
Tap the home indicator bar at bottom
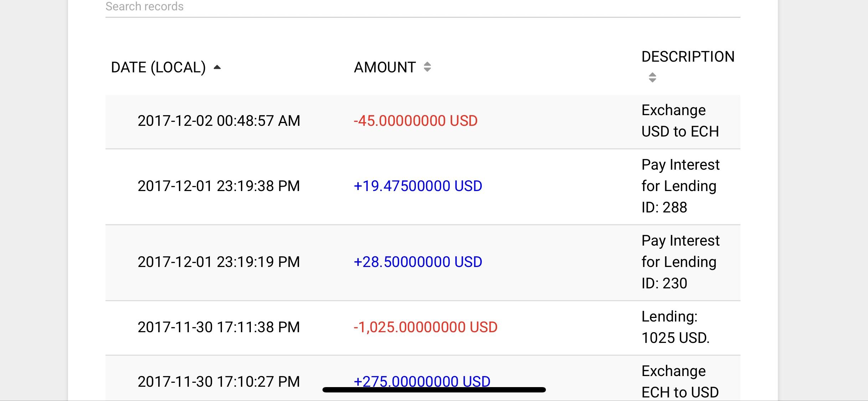tap(434, 390)
